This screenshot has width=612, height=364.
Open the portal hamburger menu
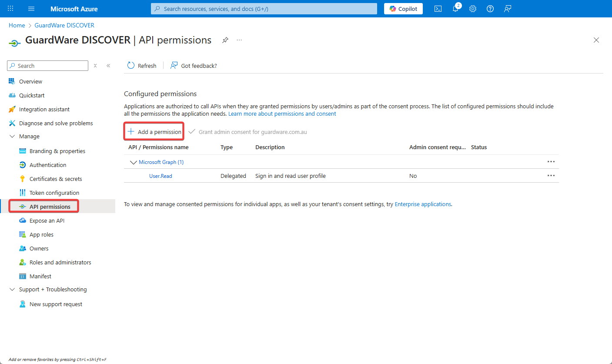(x=31, y=9)
